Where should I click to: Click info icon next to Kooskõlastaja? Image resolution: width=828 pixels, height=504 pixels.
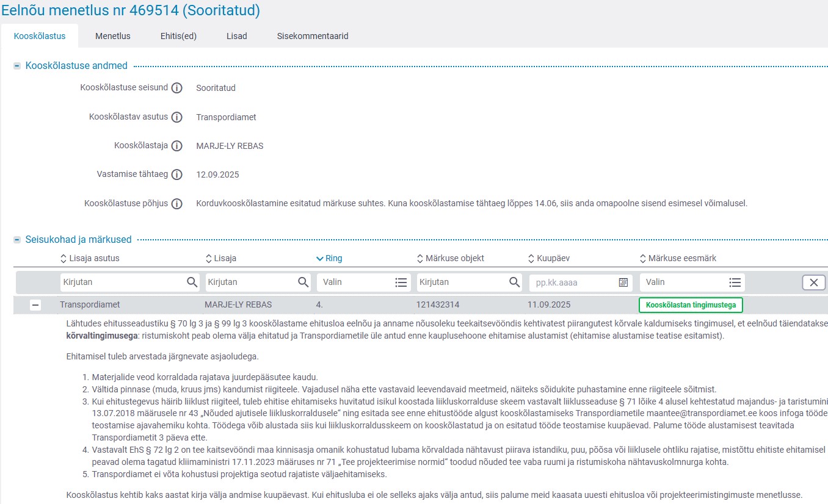click(176, 146)
